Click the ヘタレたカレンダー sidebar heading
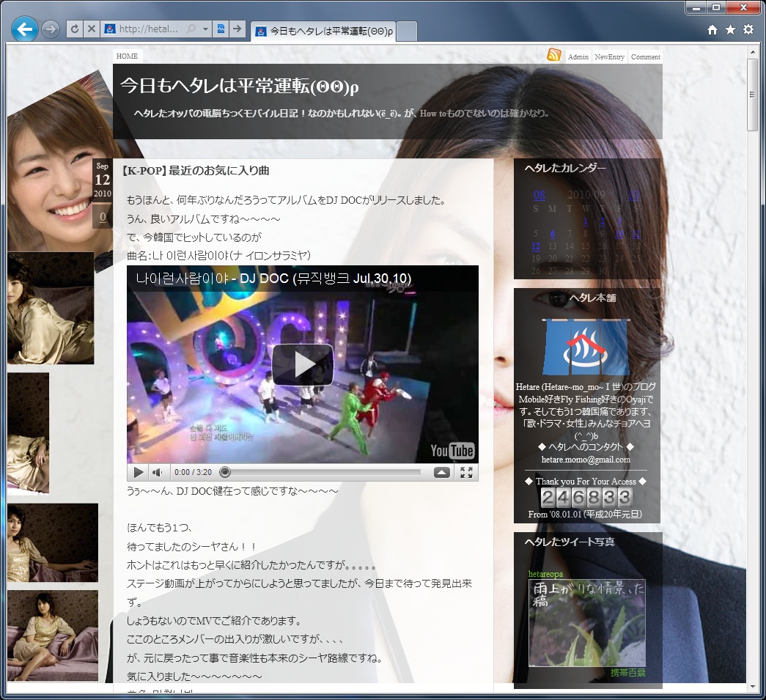This screenshot has height=700, width=766. click(564, 168)
